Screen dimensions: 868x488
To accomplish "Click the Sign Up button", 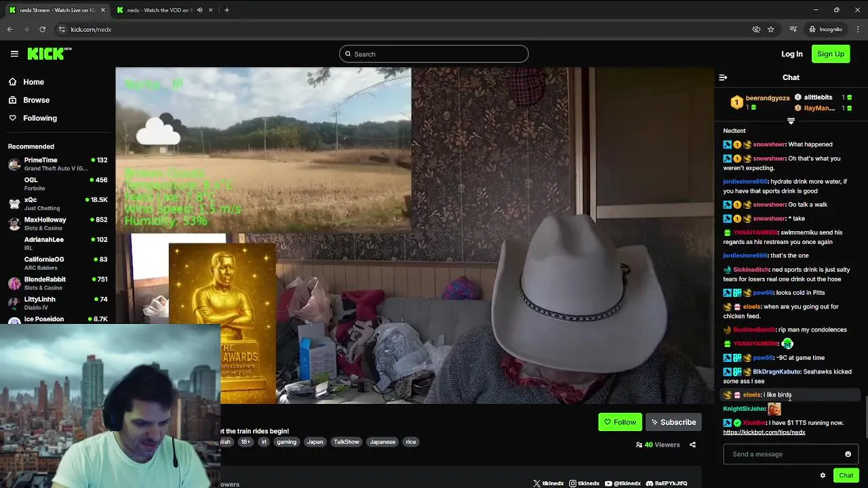I will pyautogui.click(x=831, y=54).
